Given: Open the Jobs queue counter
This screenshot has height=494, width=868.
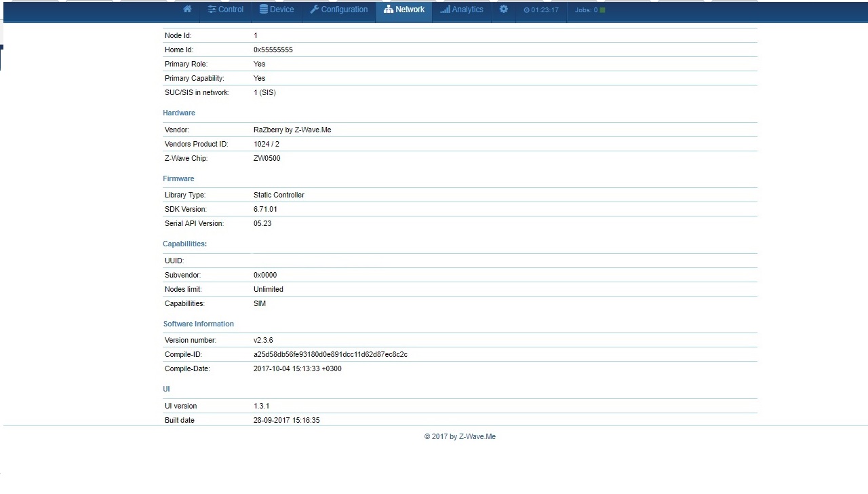Looking at the screenshot, I should click(586, 10).
